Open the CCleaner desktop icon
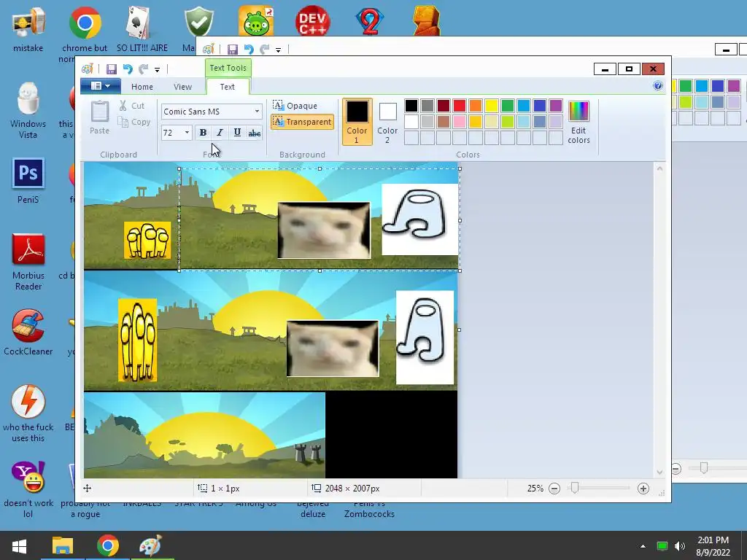Image resolution: width=747 pixels, height=560 pixels. pyautogui.click(x=28, y=332)
